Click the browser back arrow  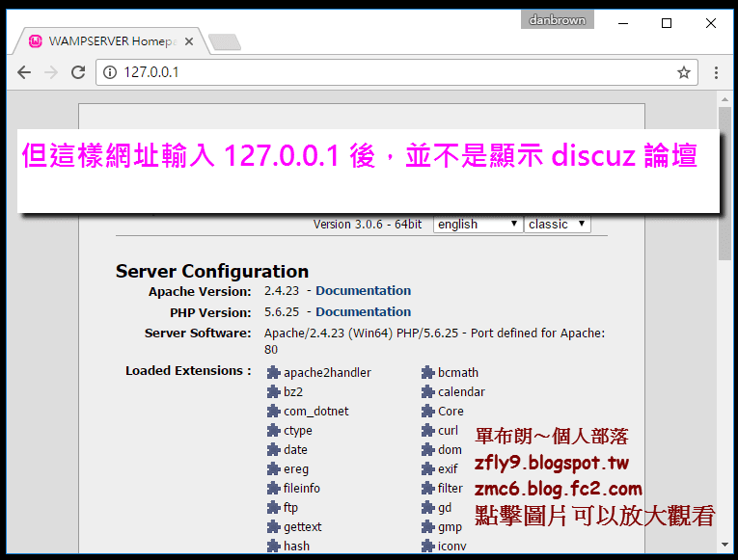coord(24,72)
